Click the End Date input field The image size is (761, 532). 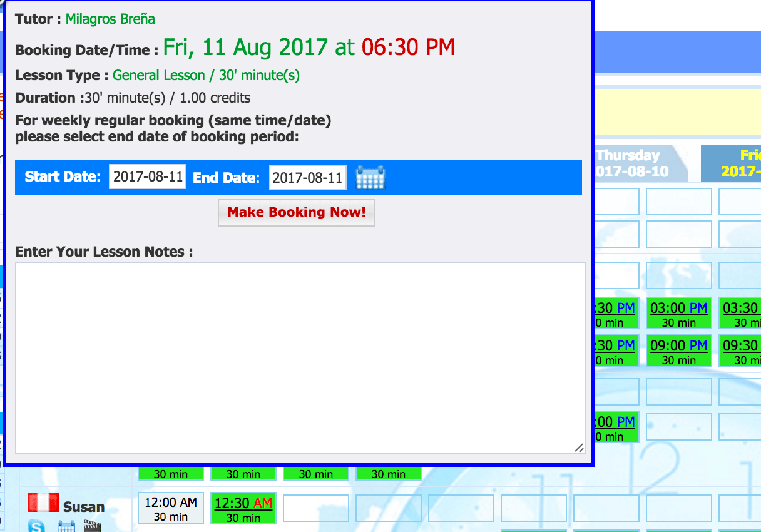pyautogui.click(x=308, y=178)
